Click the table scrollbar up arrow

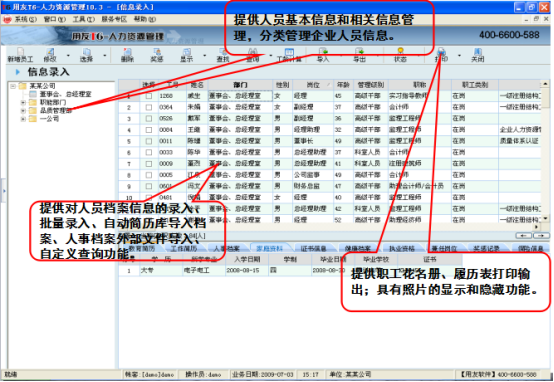coord(545,84)
